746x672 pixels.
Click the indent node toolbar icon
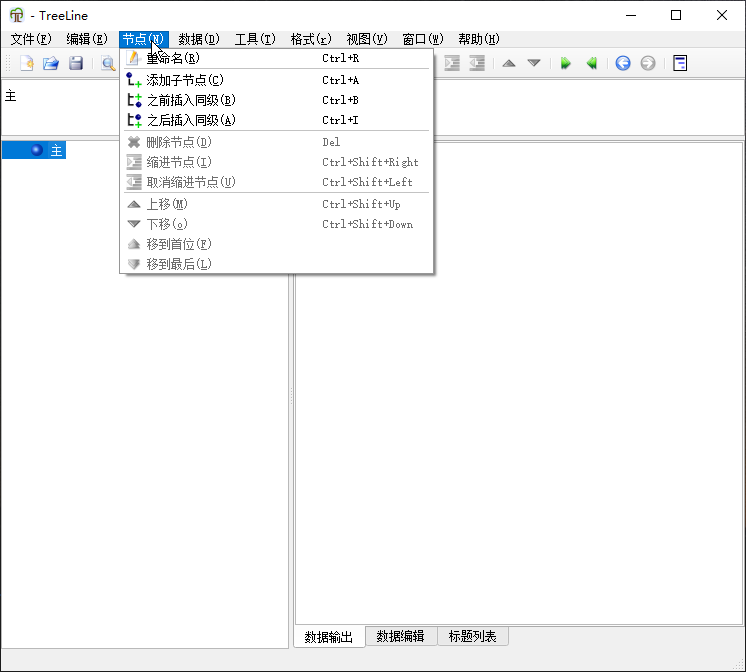[x=452, y=63]
